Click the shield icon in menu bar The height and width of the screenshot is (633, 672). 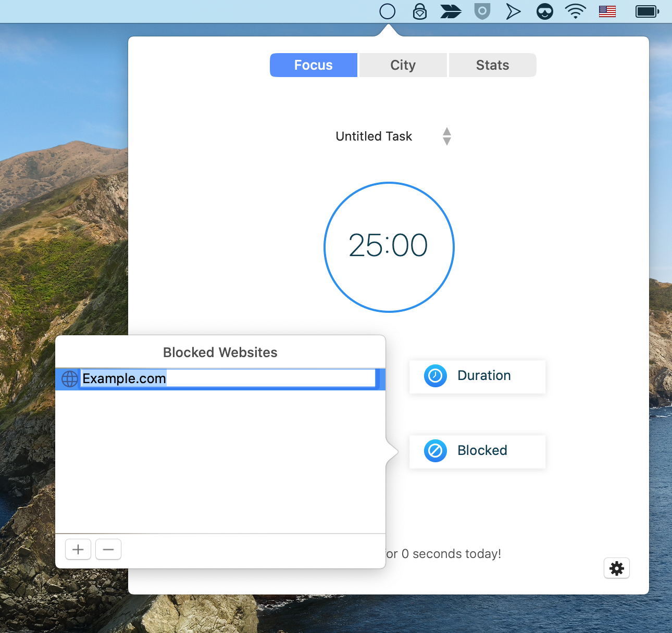[x=482, y=11]
